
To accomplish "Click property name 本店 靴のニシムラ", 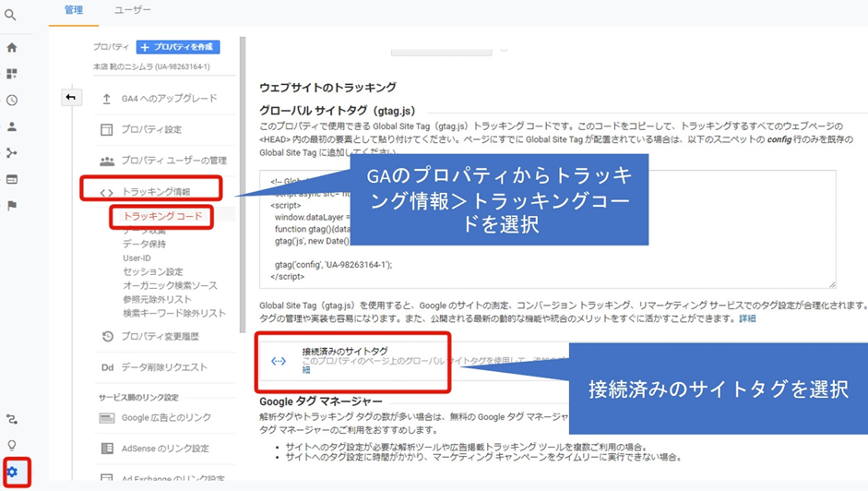I will coord(151,66).
